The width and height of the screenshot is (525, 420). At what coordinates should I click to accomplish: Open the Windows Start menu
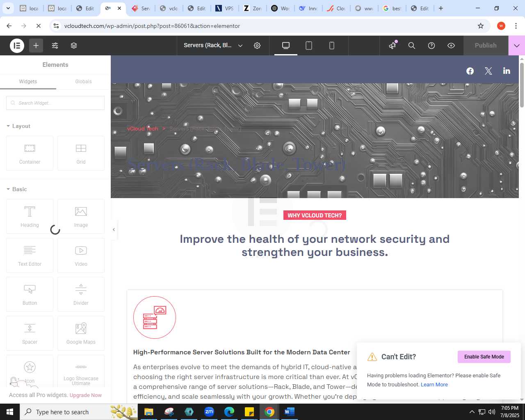(x=10, y=412)
